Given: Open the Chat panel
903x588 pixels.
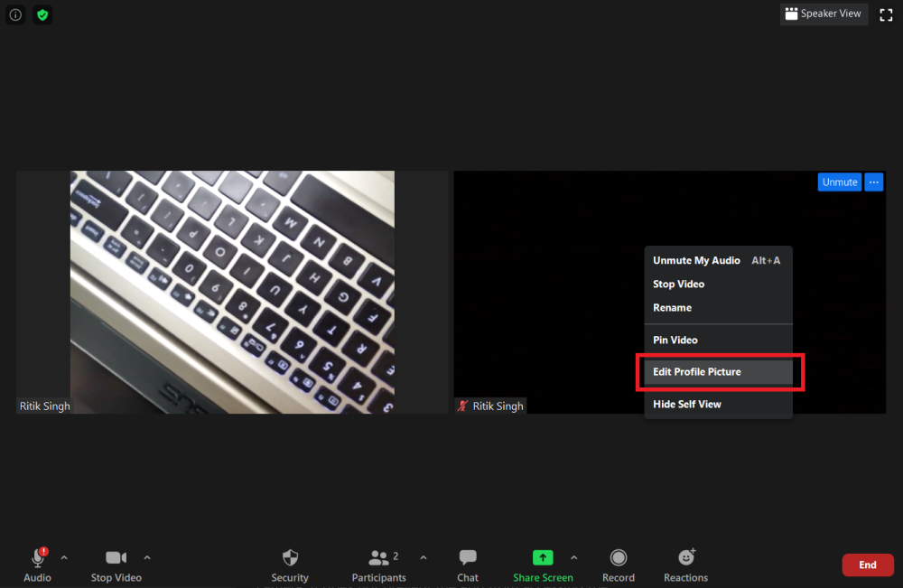Looking at the screenshot, I should [468, 565].
